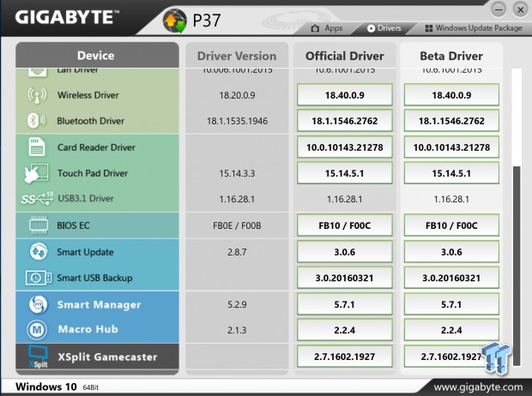Screen dimensions: 532x396
Task: Install beta Smart Manager 5.7.1
Action: [x=451, y=304]
